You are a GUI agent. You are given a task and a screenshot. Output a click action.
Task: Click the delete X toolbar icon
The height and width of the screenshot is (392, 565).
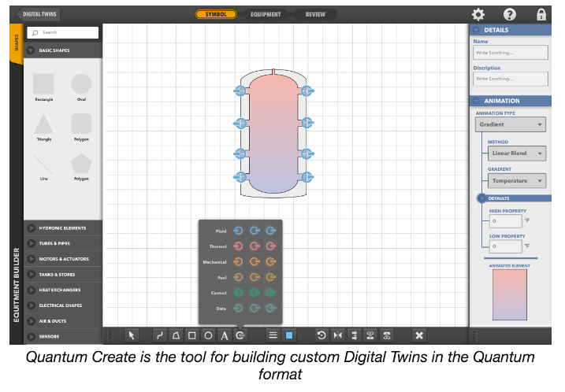pyautogui.click(x=419, y=335)
